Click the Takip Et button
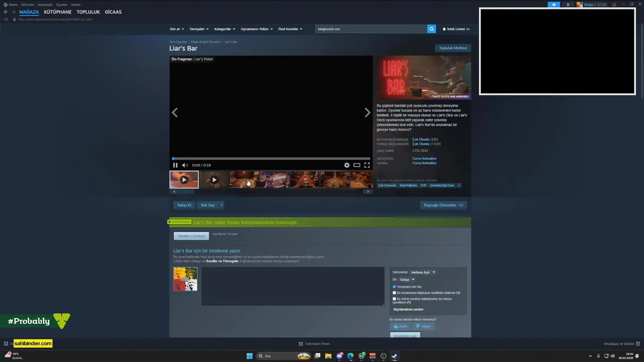The height and width of the screenshot is (362, 644). tap(184, 205)
